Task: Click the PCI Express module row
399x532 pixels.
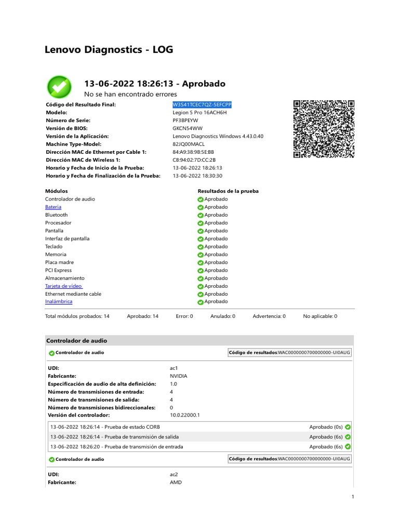Action: coord(58,270)
